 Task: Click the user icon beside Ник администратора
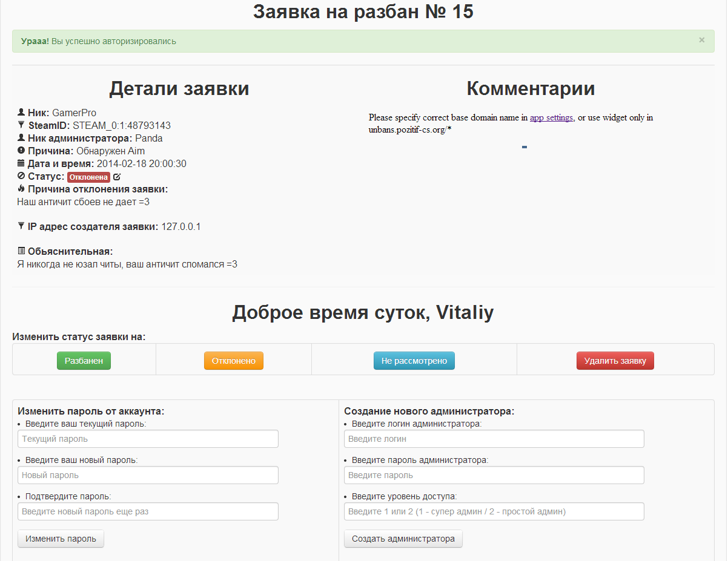(21, 138)
